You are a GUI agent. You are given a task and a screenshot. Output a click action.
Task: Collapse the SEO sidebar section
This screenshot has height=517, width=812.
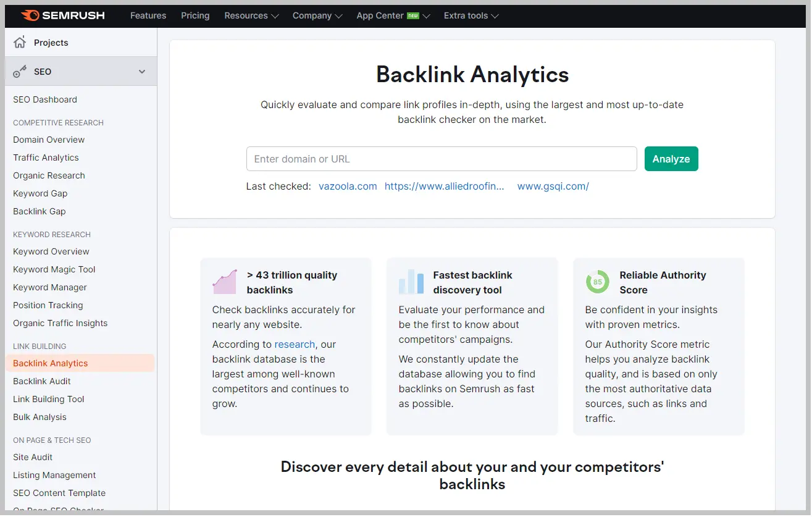(142, 72)
